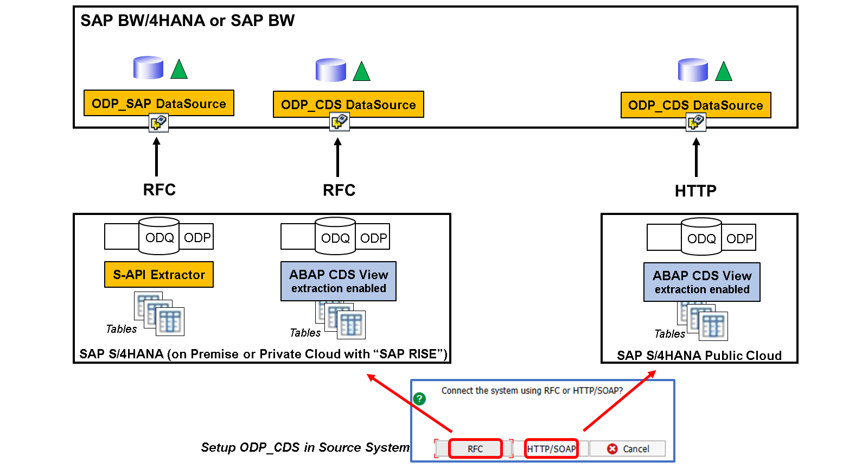Click ODP box in Public Cloud system
This screenshot has height=468, width=868.
739,238
